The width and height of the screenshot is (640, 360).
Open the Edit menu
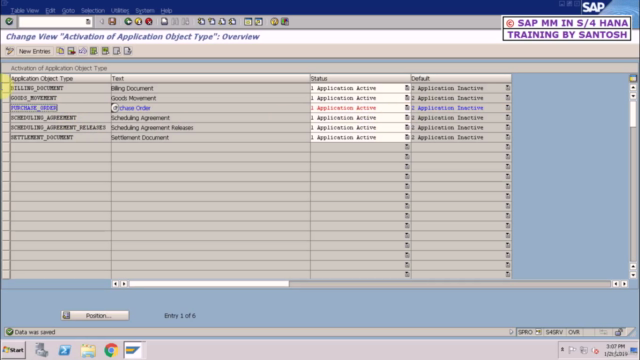tap(50, 11)
